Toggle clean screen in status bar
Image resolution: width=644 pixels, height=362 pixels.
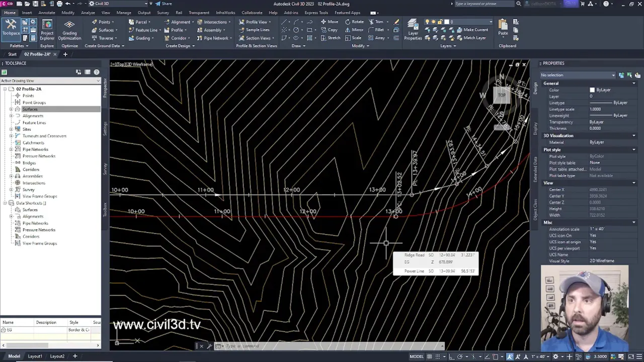click(631, 356)
